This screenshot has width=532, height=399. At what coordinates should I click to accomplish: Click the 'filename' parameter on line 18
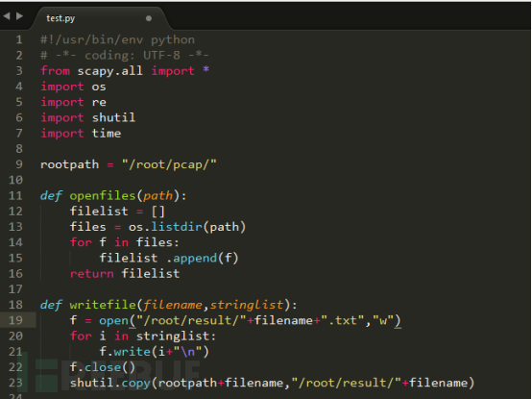(172, 305)
